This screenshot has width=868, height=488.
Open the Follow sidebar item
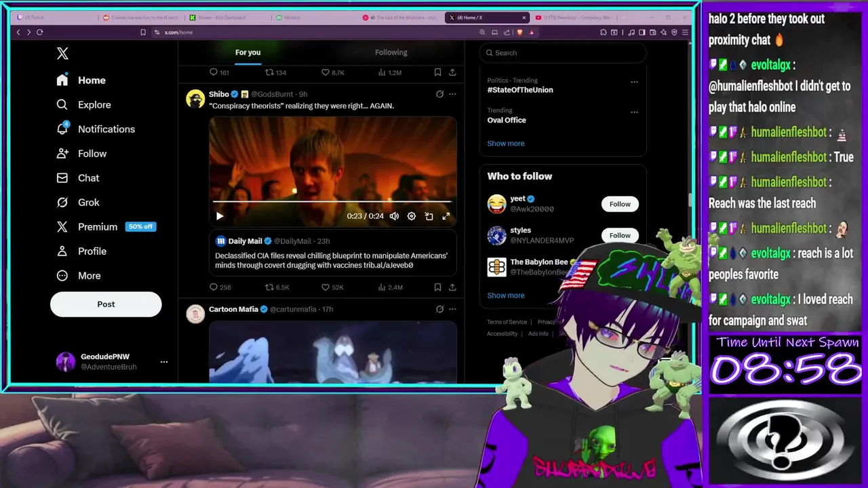coord(82,153)
